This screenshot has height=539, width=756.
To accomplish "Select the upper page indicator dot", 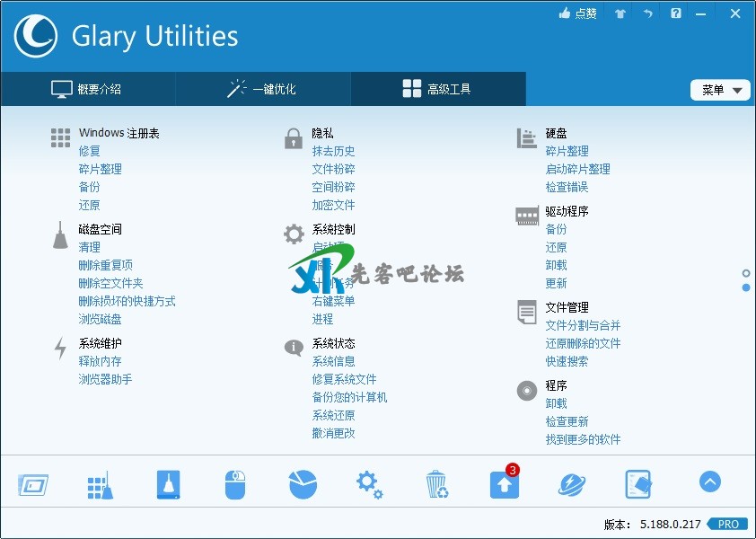I will pos(746,273).
